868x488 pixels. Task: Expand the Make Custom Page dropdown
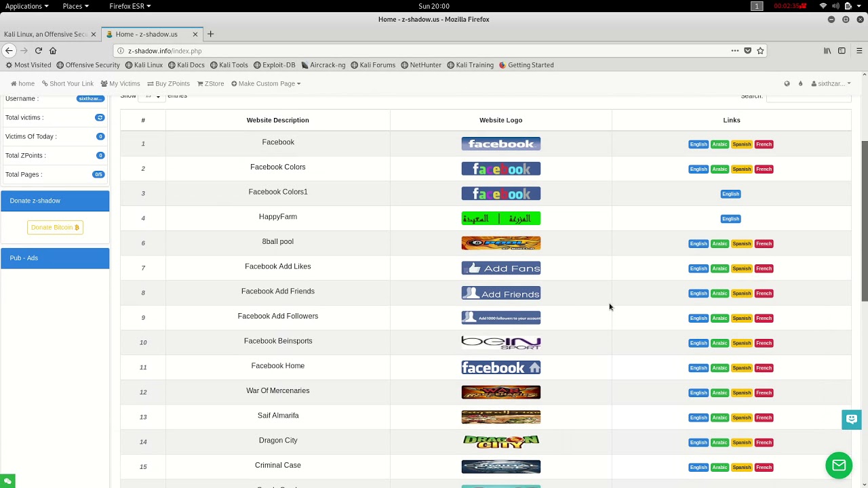(x=266, y=84)
